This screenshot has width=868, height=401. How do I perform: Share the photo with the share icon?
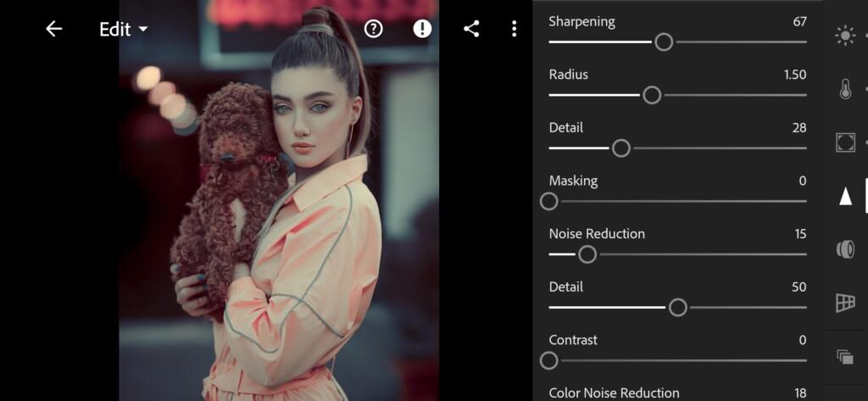click(471, 29)
